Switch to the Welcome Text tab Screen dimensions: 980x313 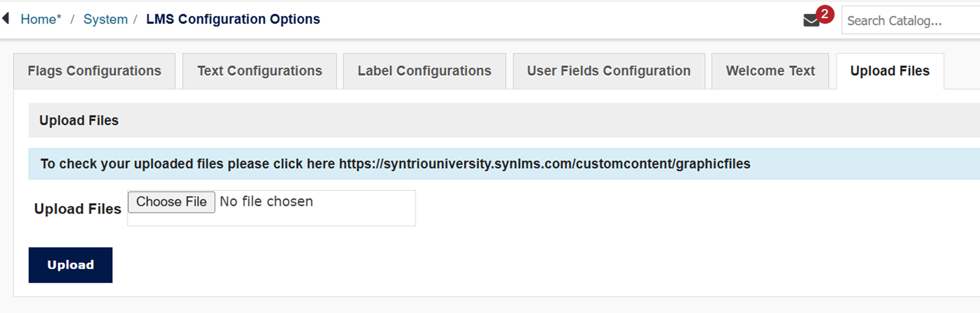tap(770, 71)
